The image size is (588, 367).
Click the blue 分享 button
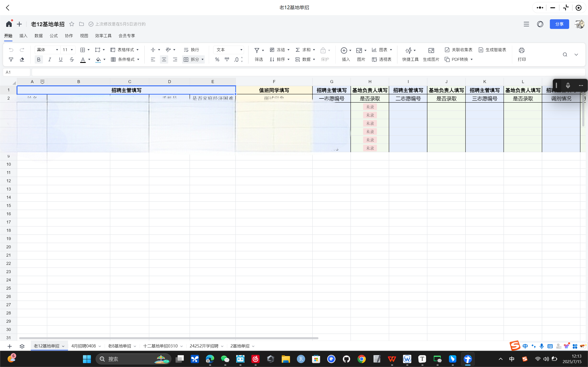(x=559, y=24)
